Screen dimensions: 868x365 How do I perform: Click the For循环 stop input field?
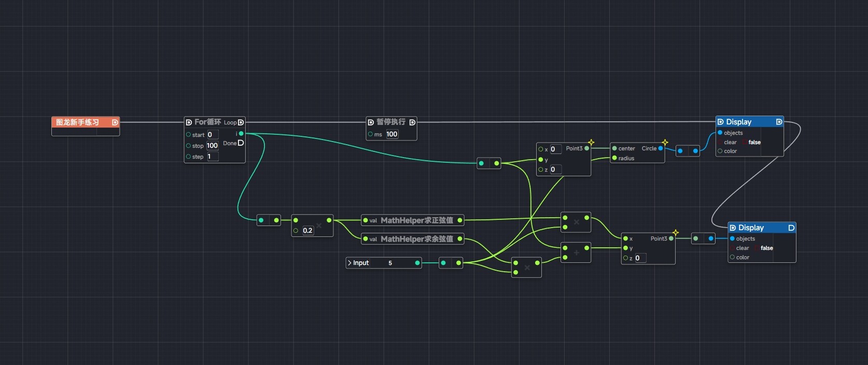[213, 146]
